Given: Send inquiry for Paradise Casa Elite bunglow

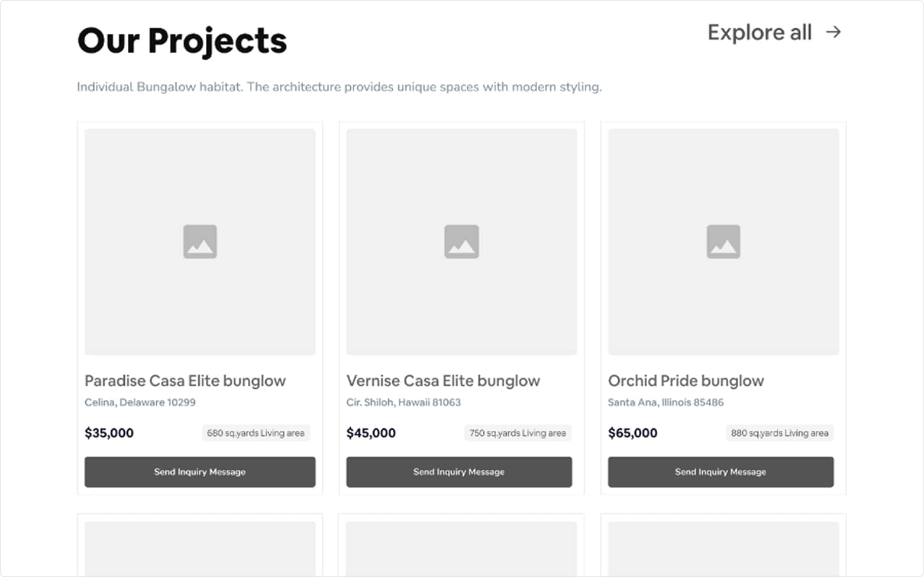Looking at the screenshot, I should click(200, 472).
